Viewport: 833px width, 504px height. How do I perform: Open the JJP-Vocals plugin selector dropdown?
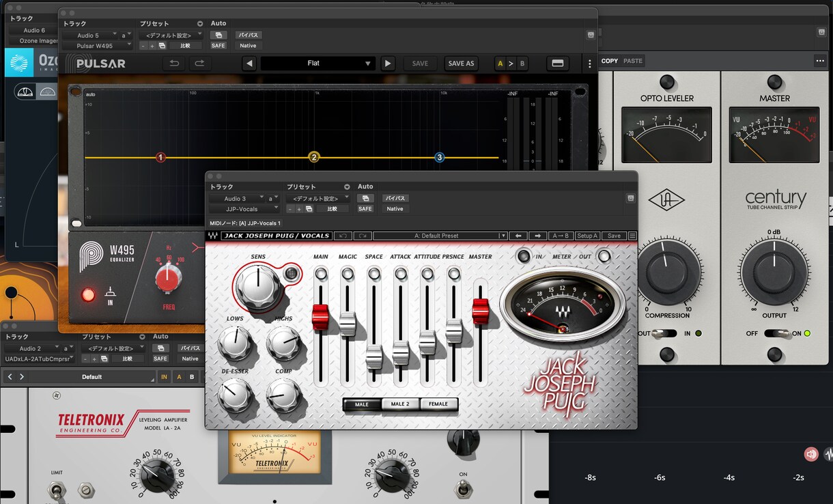pos(244,209)
